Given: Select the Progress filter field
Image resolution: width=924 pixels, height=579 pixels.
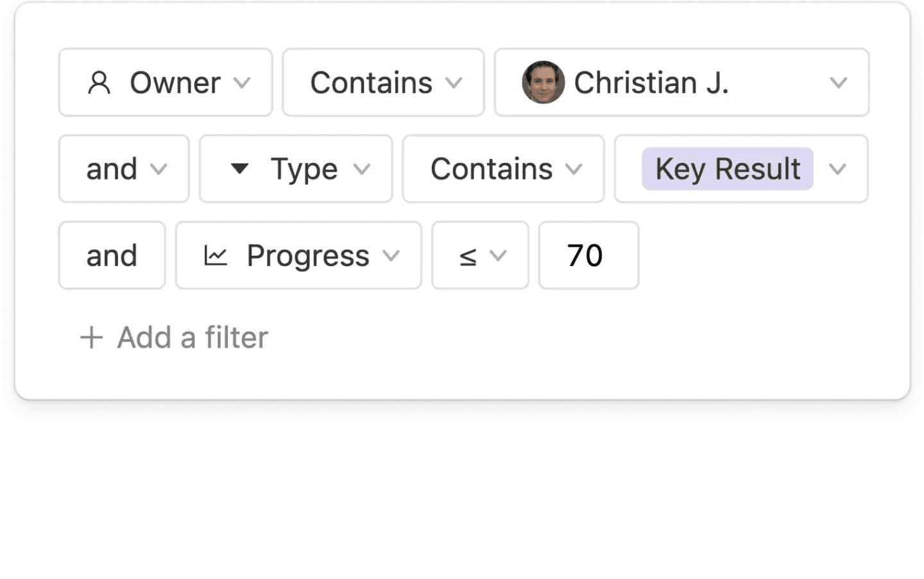Looking at the screenshot, I should [x=297, y=255].
